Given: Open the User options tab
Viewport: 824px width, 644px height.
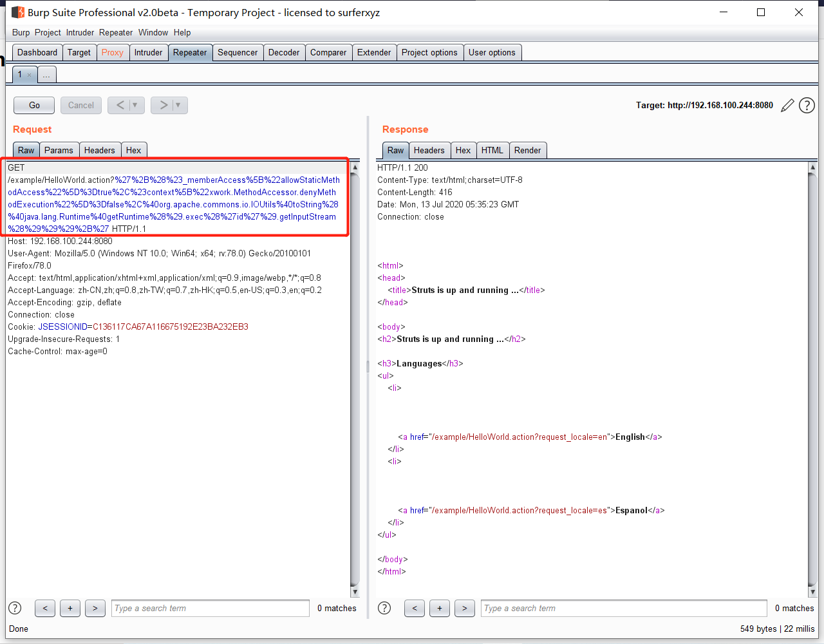Looking at the screenshot, I should click(x=492, y=52).
